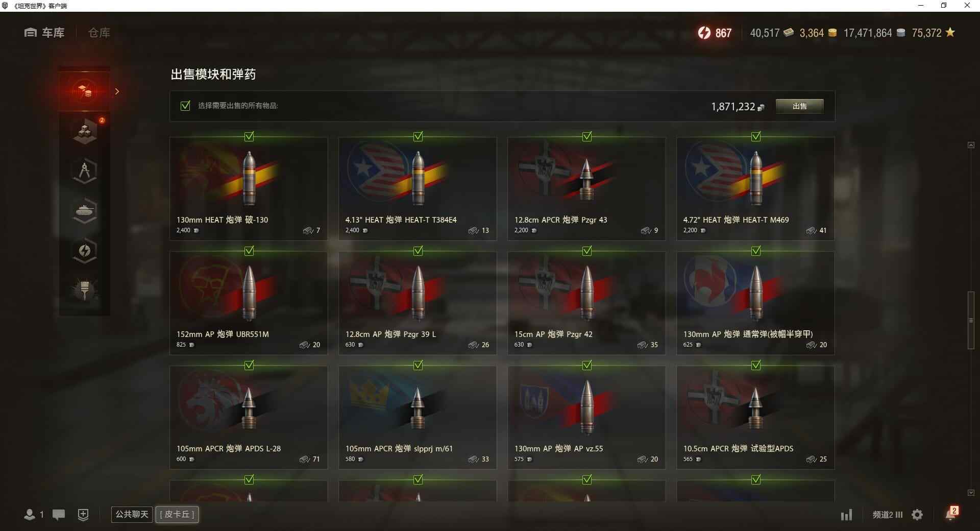The width and height of the screenshot is (980, 531).
Task: Click the 出售 sell button
Action: click(x=799, y=106)
